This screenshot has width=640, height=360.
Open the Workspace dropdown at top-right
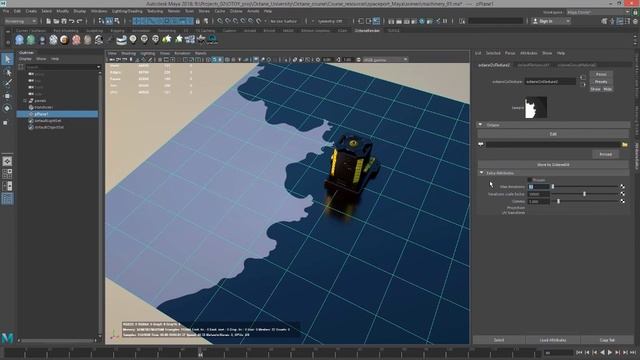[x=598, y=12]
